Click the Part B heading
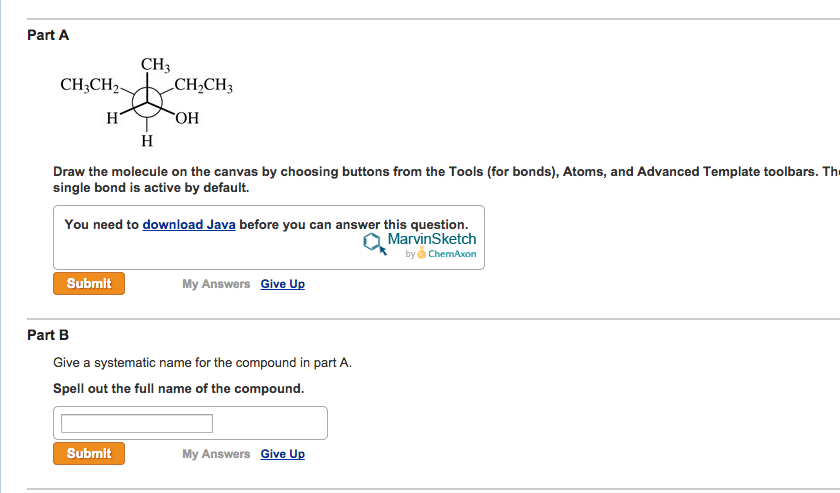The image size is (840, 493). (48, 335)
